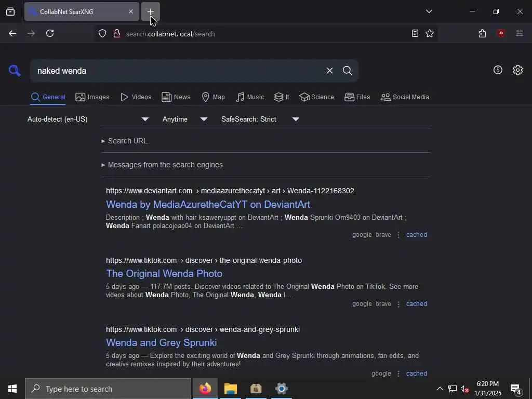Image resolution: width=532 pixels, height=399 pixels.
Task: Close the CollabNet SearXNG tab
Action: (x=130, y=11)
